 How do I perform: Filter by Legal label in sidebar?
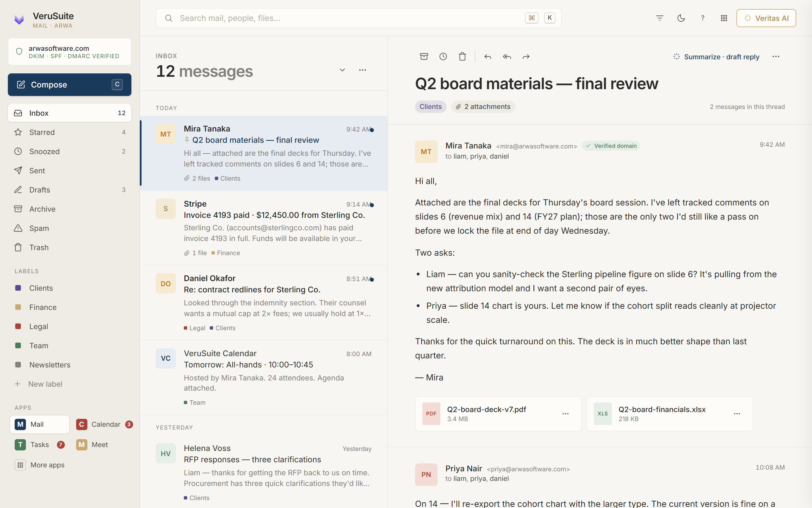point(69,326)
